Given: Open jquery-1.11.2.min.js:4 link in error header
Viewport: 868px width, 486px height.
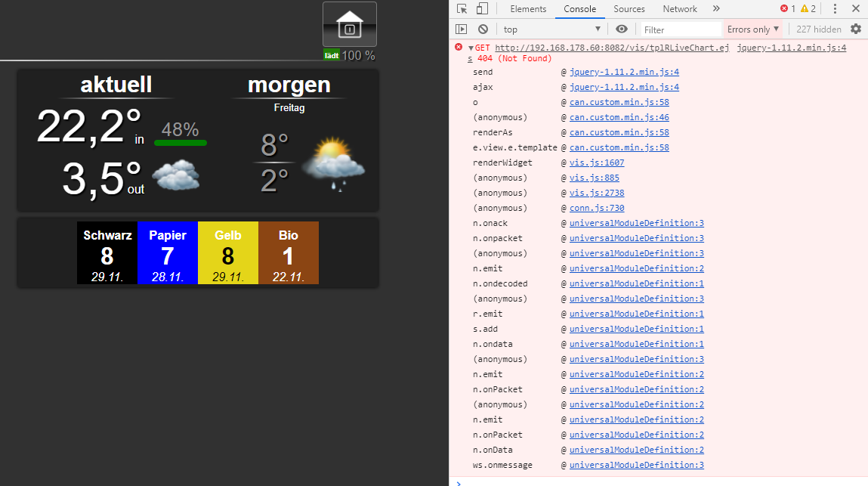Looking at the screenshot, I should point(792,48).
